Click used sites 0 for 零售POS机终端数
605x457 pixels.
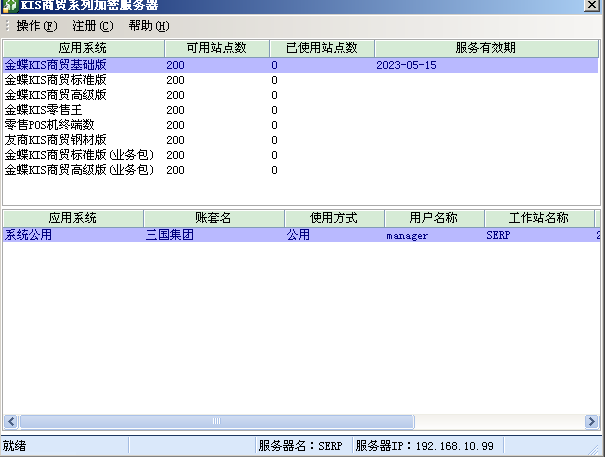[x=274, y=125]
